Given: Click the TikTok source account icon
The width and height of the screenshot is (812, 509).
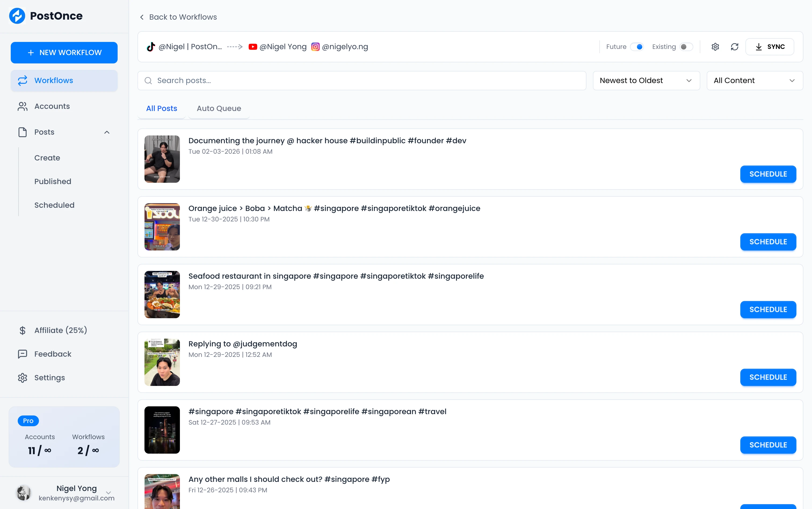Looking at the screenshot, I should [x=151, y=47].
